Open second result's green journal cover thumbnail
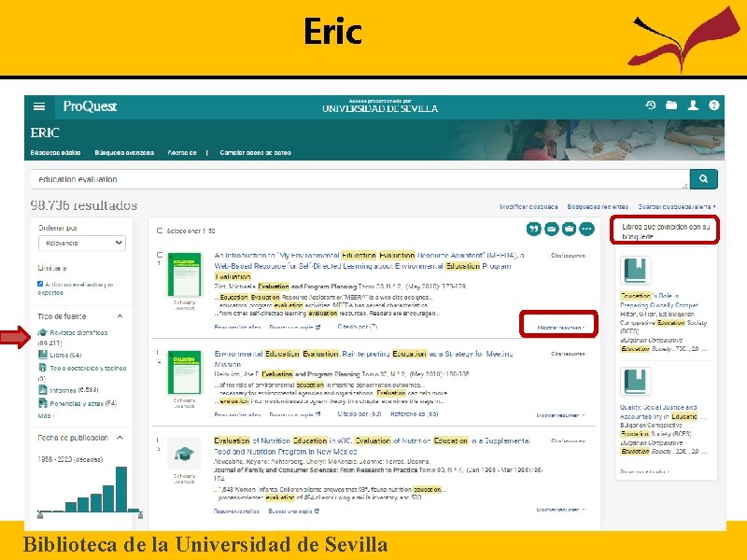 (184, 372)
